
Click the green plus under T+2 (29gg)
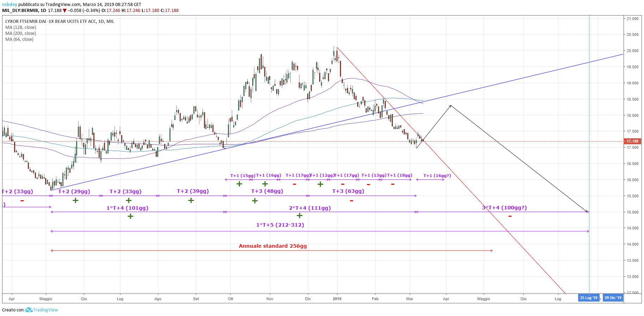(x=75, y=201)
